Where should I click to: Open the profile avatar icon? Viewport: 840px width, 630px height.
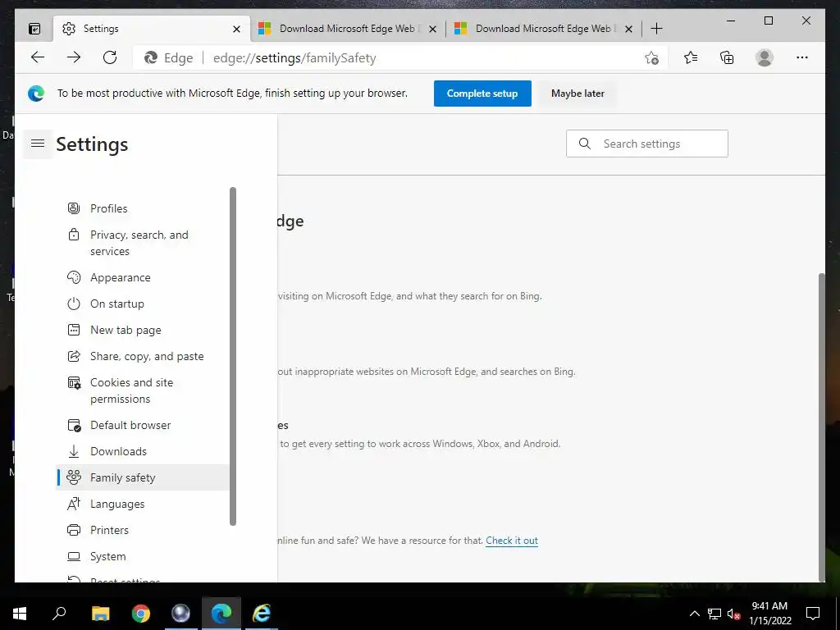pyautogui.click(x=765, y=57)
